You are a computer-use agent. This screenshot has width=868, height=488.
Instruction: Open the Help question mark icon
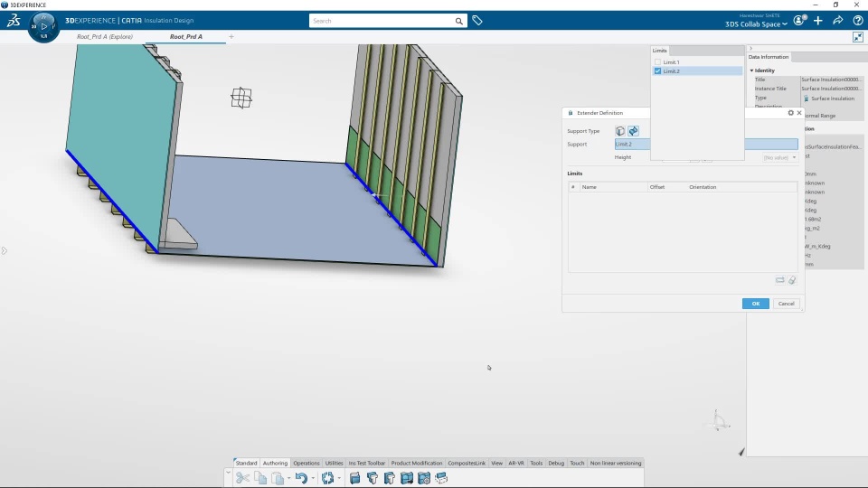tap(858, 21)
